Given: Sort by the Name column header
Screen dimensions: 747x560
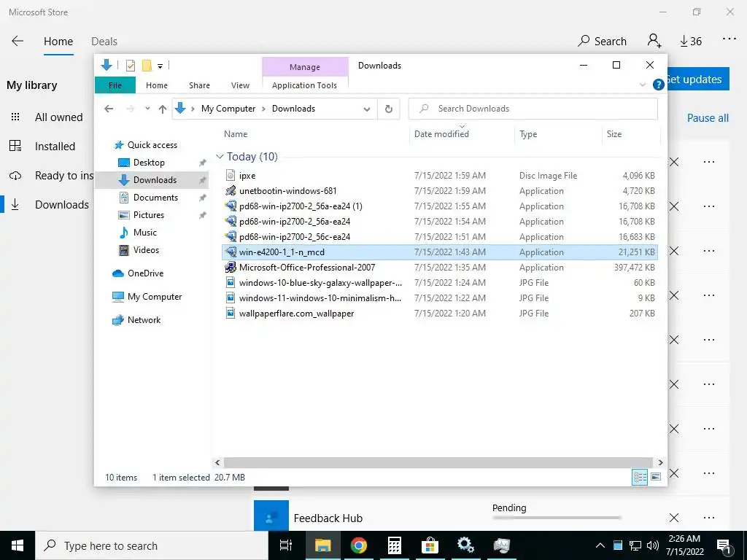Looking at the screenshot, I should pyautogui.click(x=236, y=134).
